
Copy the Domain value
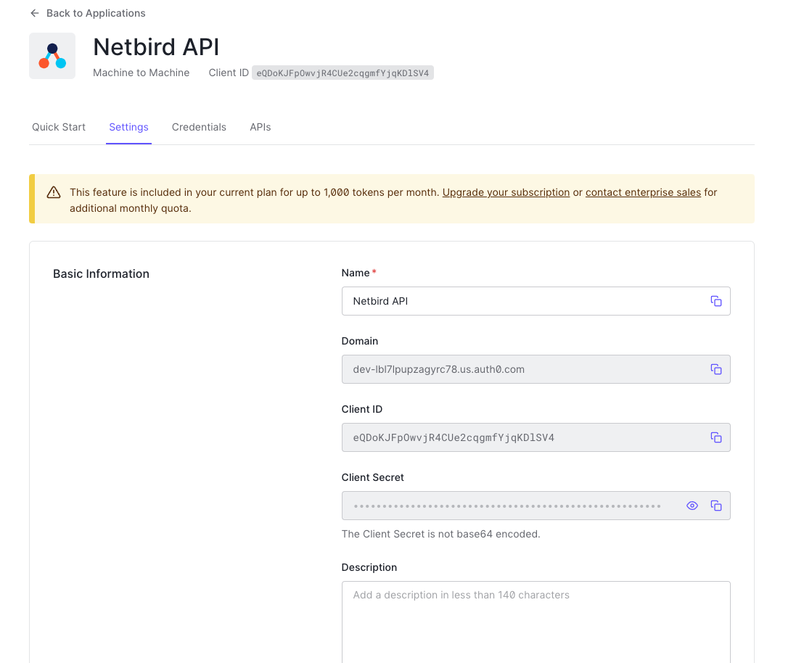click(x=715, y=369)
